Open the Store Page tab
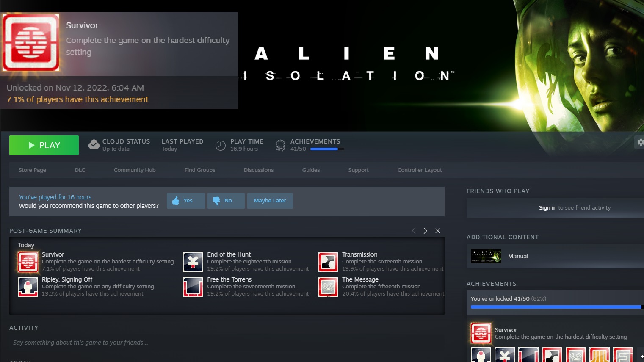The height and width of the screenshot is (362, 644). pos(32,170)
